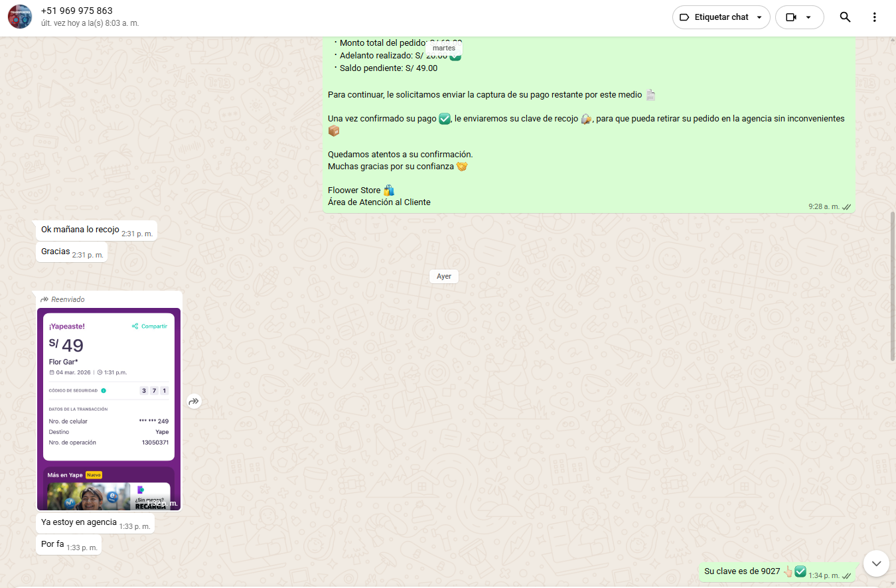Search within this chat
This screenshot has height=588, width=896.
[x=845, y=17]
